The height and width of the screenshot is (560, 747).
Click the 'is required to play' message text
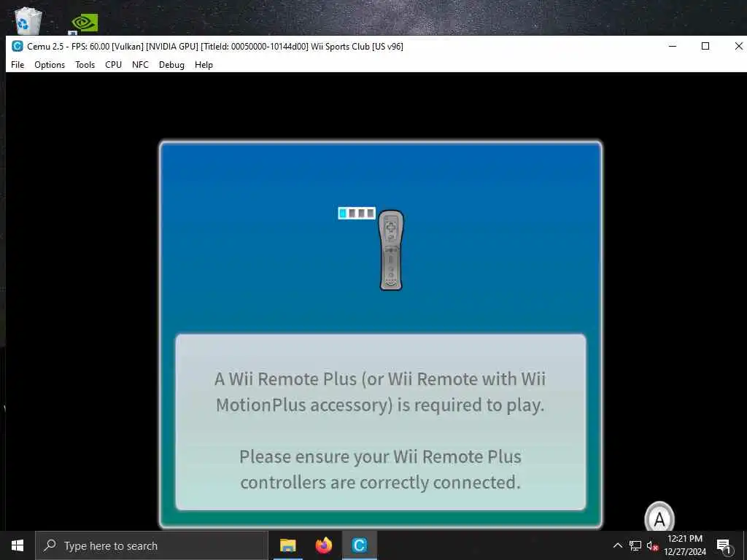click(x=471, y=405)
